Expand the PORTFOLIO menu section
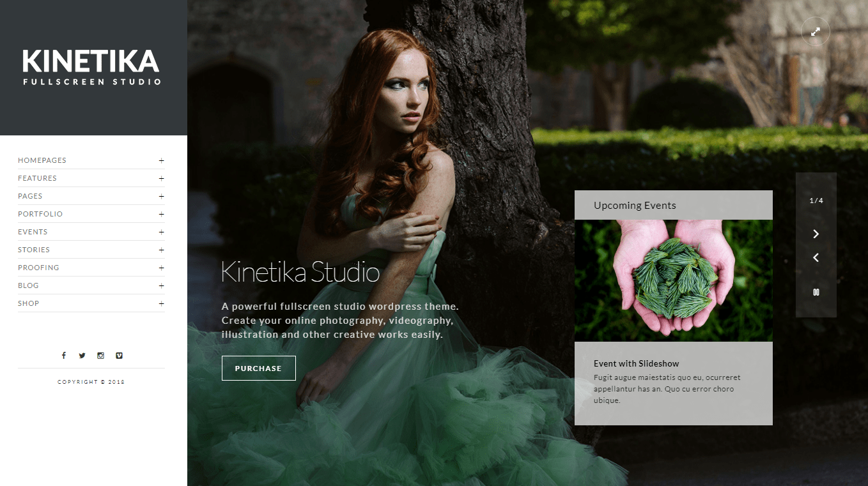This screenshot has height=486, width=868. (x=161, y=214)
